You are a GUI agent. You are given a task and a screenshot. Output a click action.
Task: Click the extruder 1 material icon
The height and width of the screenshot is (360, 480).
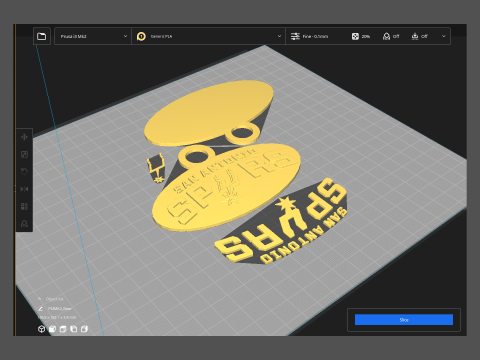click(x=141, y=36)
